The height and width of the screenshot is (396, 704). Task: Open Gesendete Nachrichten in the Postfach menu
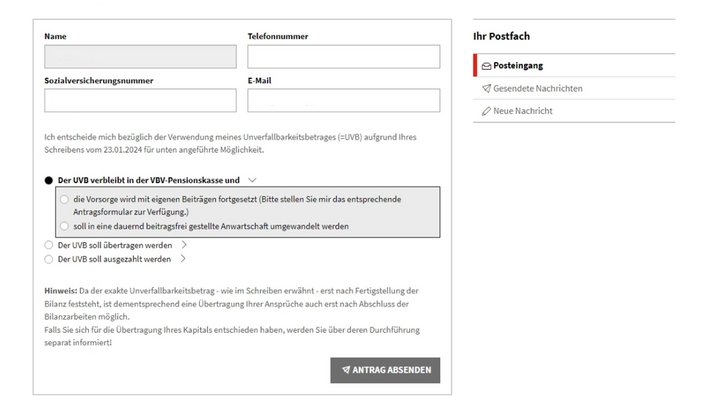(x=574, y=88)
